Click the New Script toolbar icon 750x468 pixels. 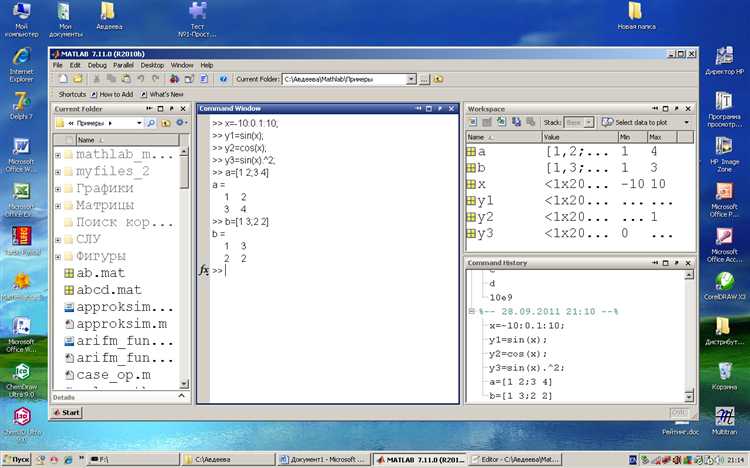click(x=61, y=79)
